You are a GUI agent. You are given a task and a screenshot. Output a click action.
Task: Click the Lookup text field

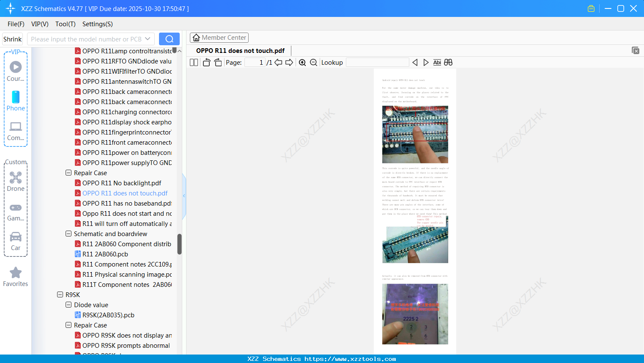pyautogui.click(x=377, y=63)
